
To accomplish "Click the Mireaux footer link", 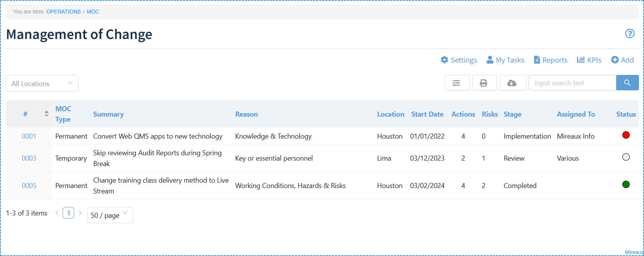I will [634, 252].
